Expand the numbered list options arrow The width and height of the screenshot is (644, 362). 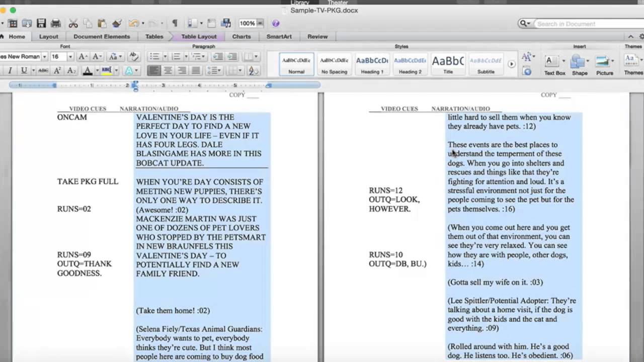[185, 57]
